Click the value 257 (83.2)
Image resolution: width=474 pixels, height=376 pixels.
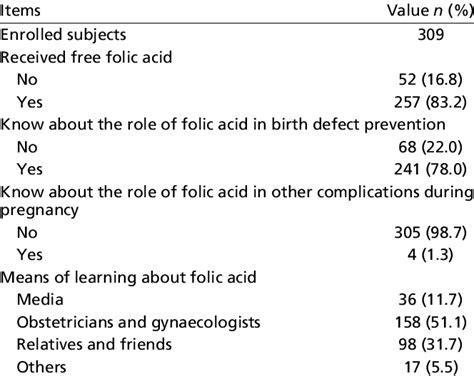[430, 102]
